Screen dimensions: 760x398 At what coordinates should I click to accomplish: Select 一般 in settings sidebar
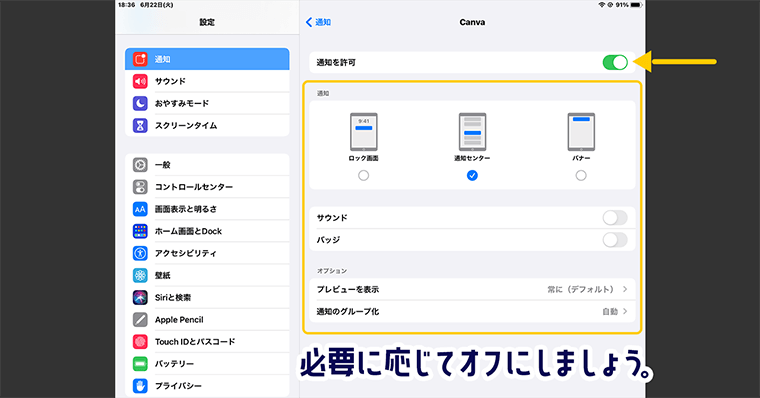tap(207, 165)
